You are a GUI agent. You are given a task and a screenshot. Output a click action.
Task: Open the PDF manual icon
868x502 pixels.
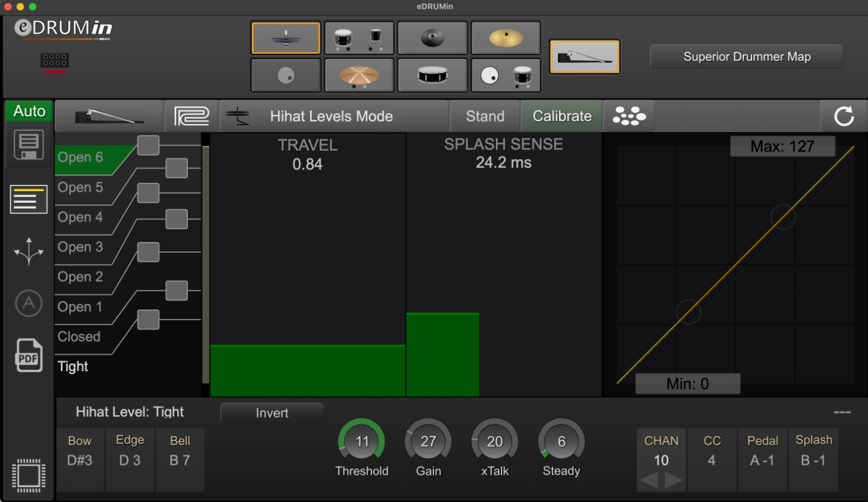coord(29,356)
